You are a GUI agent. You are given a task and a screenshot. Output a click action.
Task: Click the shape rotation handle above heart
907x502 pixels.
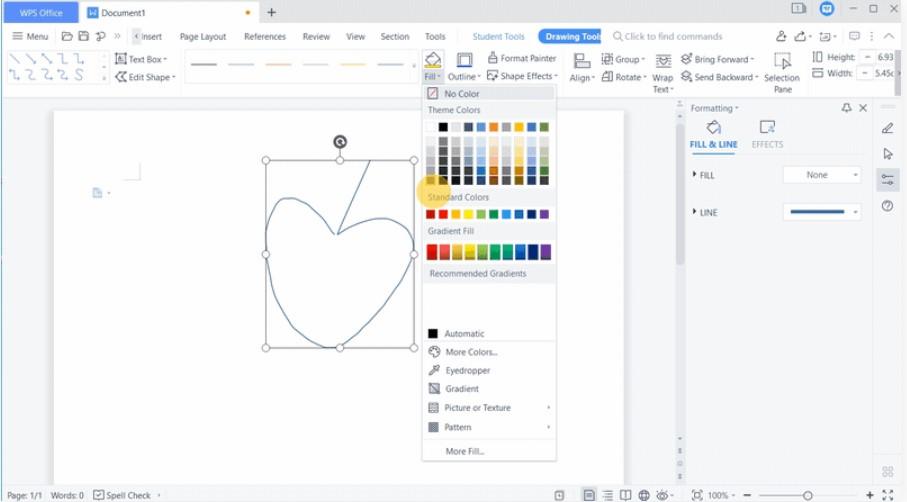(340, 142)
